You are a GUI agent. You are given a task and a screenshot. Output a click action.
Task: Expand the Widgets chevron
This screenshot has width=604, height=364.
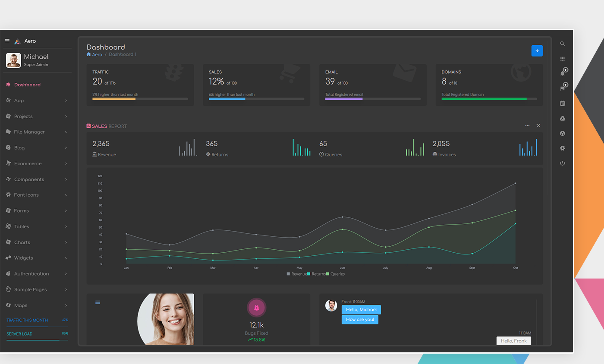pos(66,258)
